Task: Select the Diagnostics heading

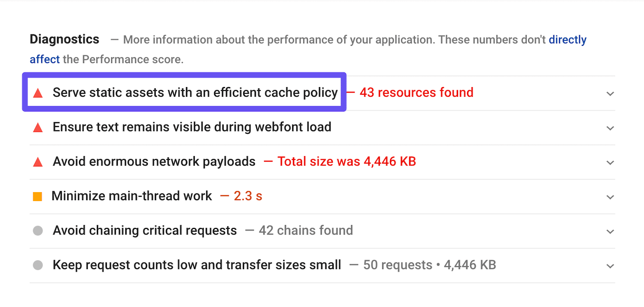Action: point(64,39)
